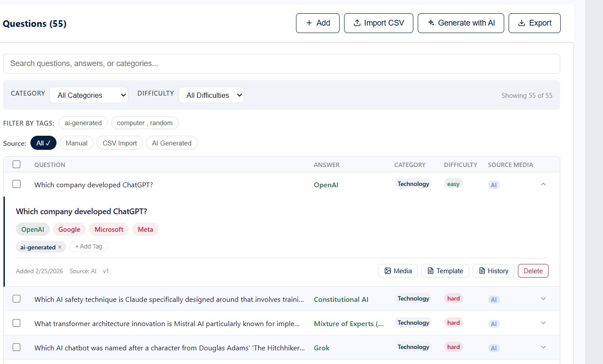This screenshot has width=603, height=364.
Task: Click the Delete button on the expanded question
Action: (x=533, y=271)
